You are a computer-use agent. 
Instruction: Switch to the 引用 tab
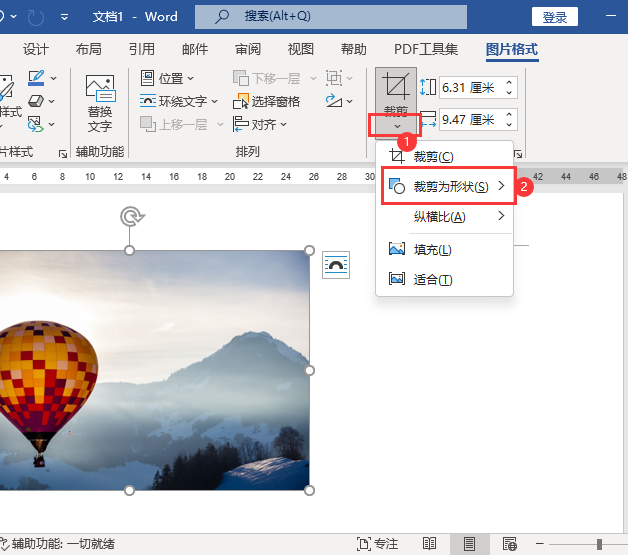click(x=142, y=49)
